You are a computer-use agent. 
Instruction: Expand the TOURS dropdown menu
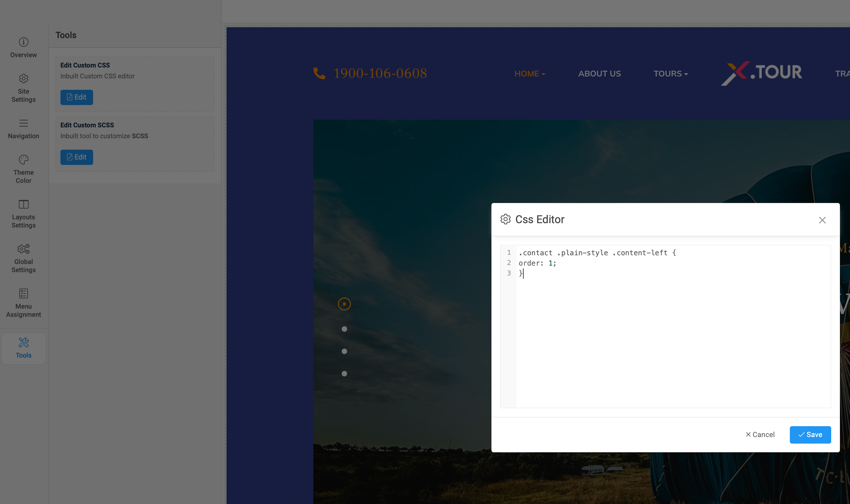pyautogui.click(x=670, y=74)
